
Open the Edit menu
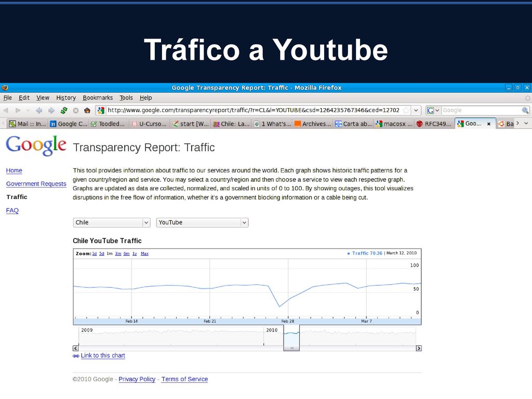click(x=24, y=98)
